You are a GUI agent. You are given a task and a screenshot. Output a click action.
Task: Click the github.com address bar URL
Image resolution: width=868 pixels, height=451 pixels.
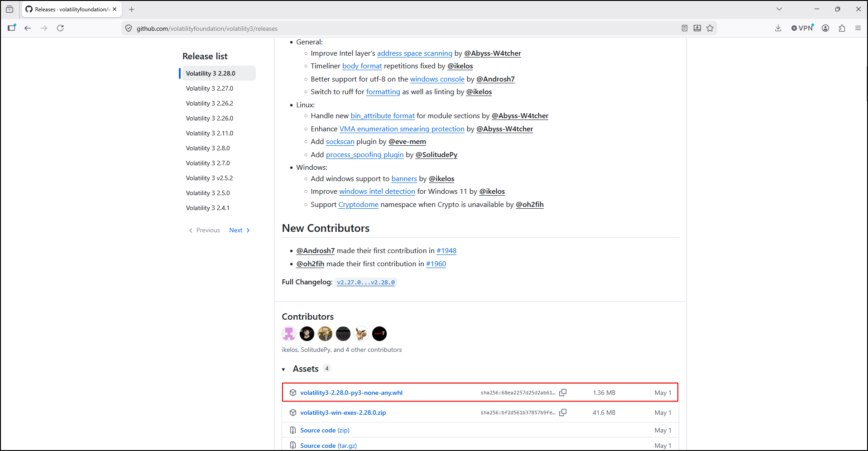pos(207,29)
